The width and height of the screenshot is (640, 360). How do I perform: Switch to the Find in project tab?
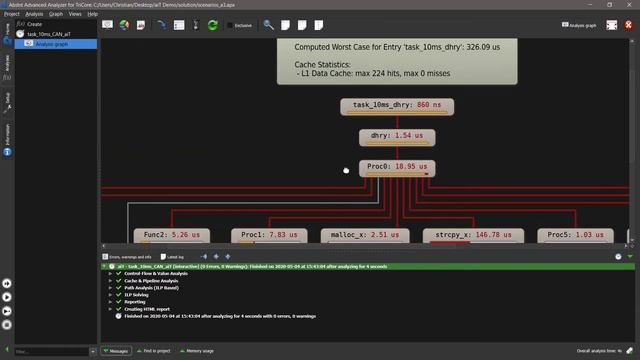tap(153, 351)
